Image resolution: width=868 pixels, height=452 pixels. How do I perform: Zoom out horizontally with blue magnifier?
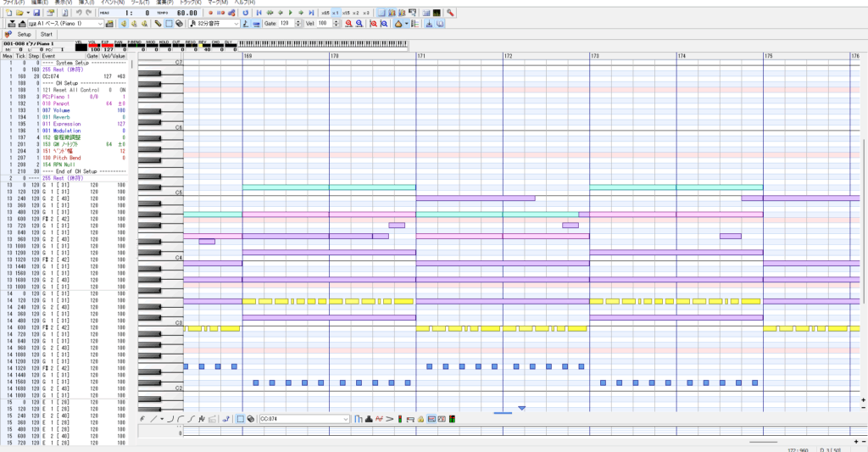(359, 24)
